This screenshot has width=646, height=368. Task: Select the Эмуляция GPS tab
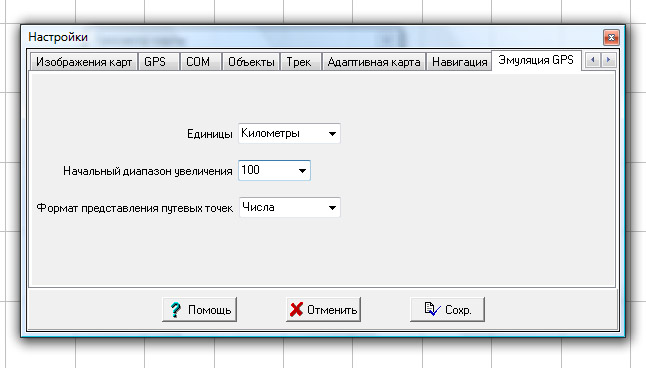click(536, 60)
